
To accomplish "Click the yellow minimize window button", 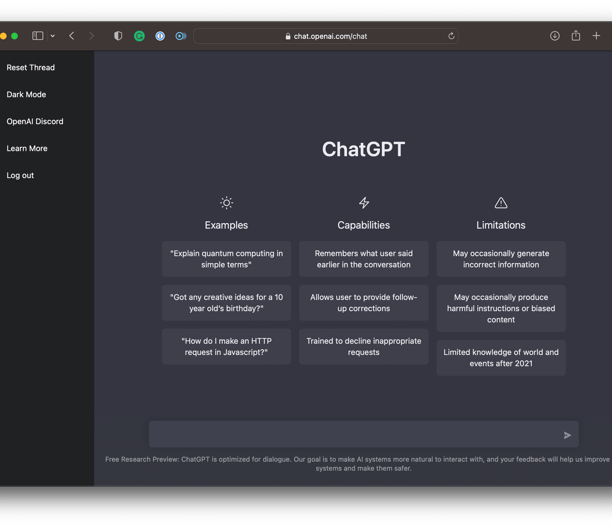I will click(3, 36).
